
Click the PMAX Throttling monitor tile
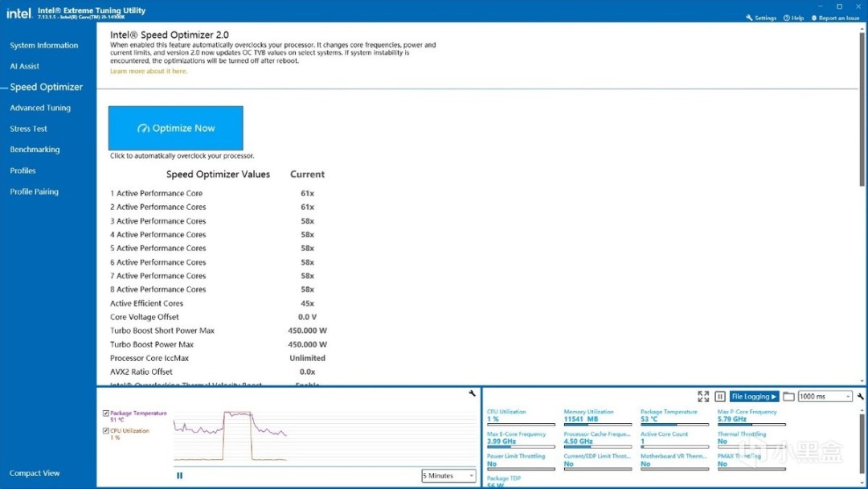coord(751,462)
